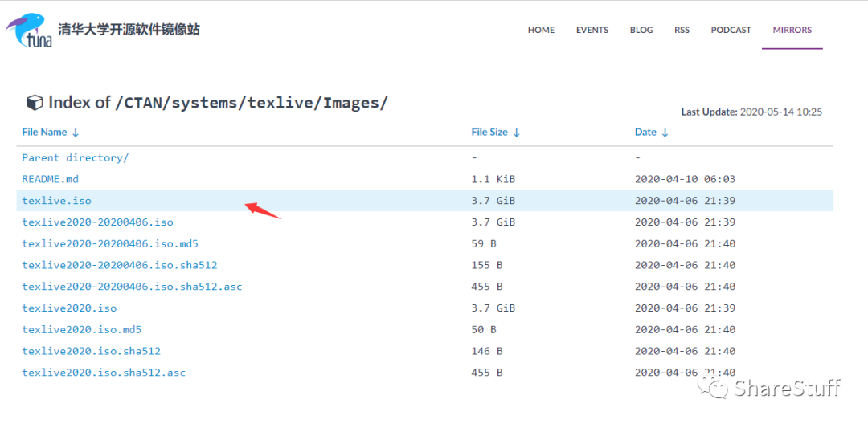This screenshot has height=424, width=868.
Task: Click the 146 B file size cell
Action: click(x=486, y=351)
